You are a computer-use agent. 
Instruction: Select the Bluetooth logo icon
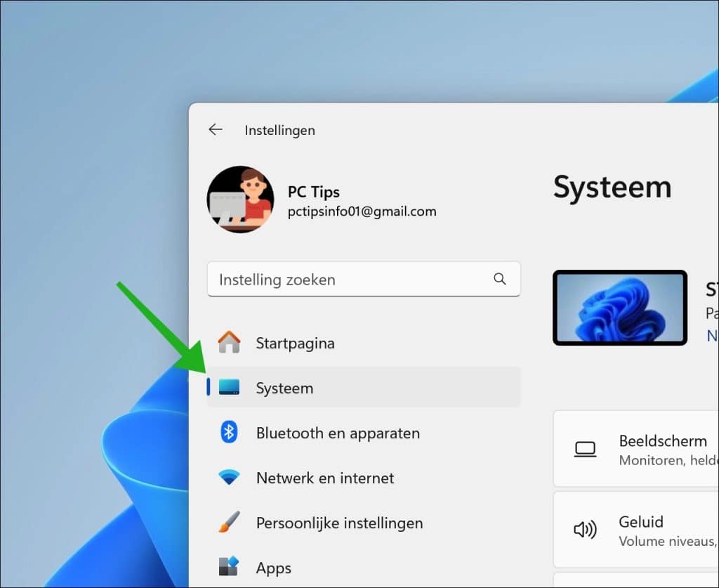click(x=229, y=431)
